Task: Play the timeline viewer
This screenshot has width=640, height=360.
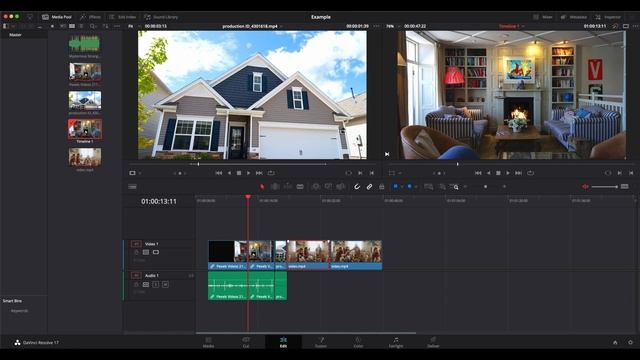Action: (x=508, y=173)
